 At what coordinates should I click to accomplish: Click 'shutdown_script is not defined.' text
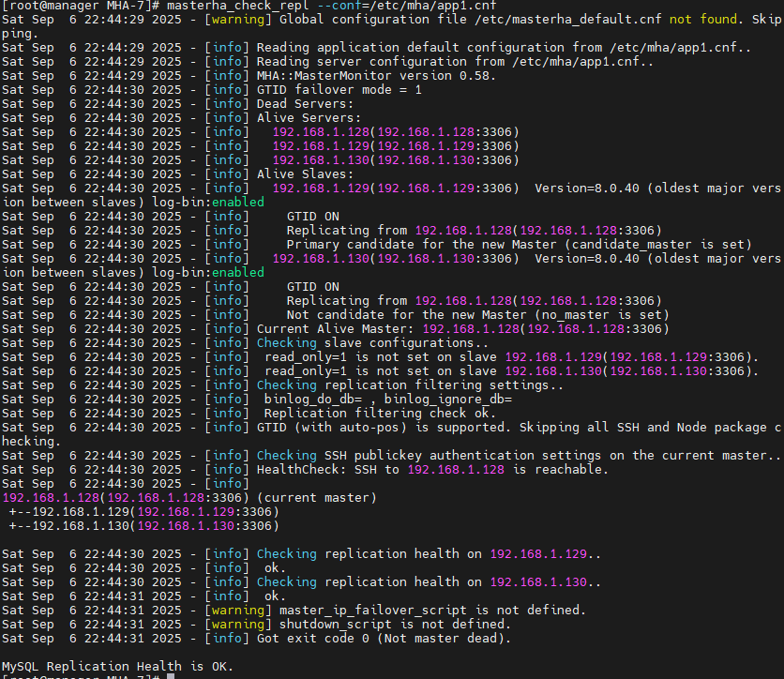click(395, 624)
